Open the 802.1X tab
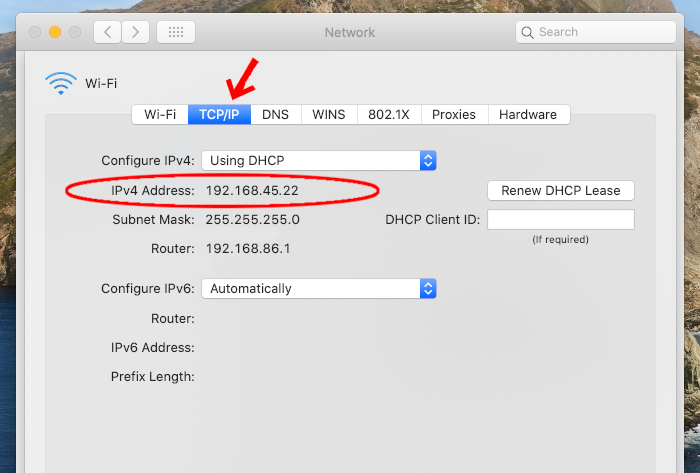 (389, 115)
